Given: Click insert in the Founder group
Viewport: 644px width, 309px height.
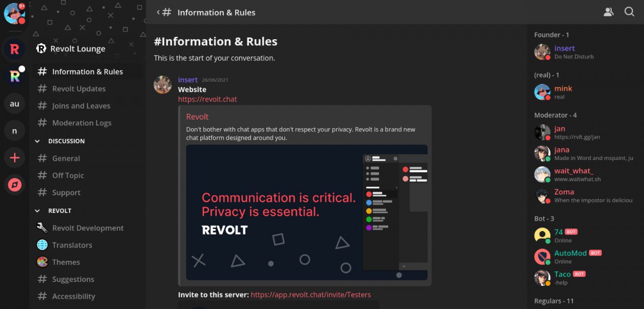Looking at the screenshot, I should tap(565, 48).
